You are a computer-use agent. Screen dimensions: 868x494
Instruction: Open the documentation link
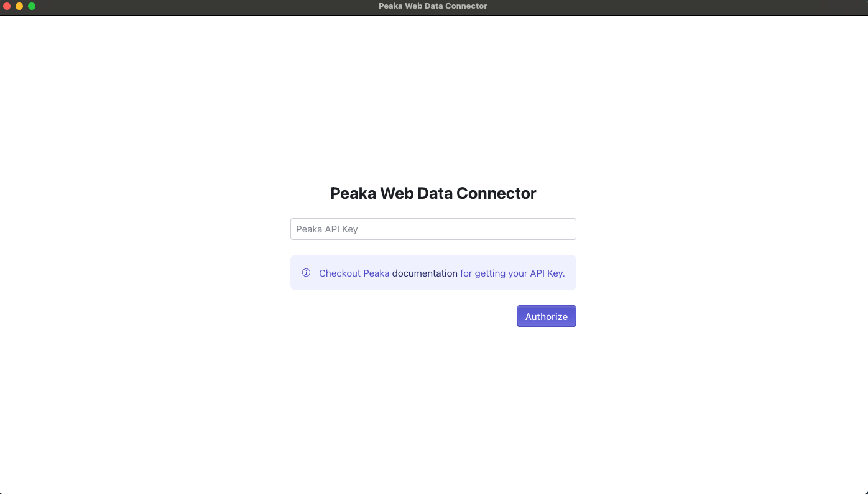(425, 273)
